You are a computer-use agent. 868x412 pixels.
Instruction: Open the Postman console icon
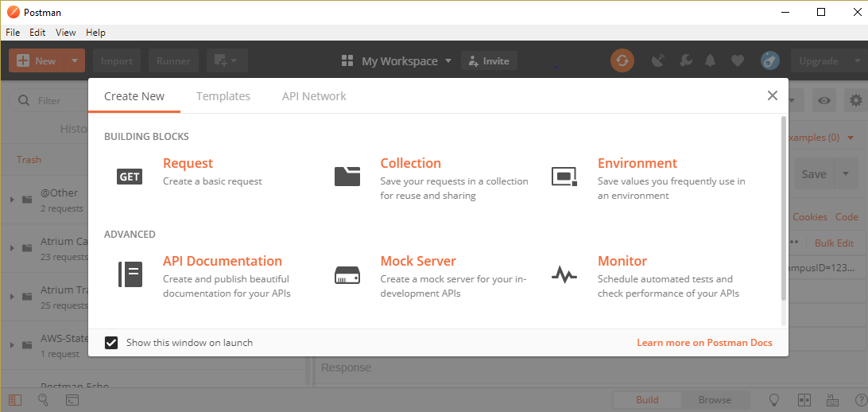click(x=72, y=400)
